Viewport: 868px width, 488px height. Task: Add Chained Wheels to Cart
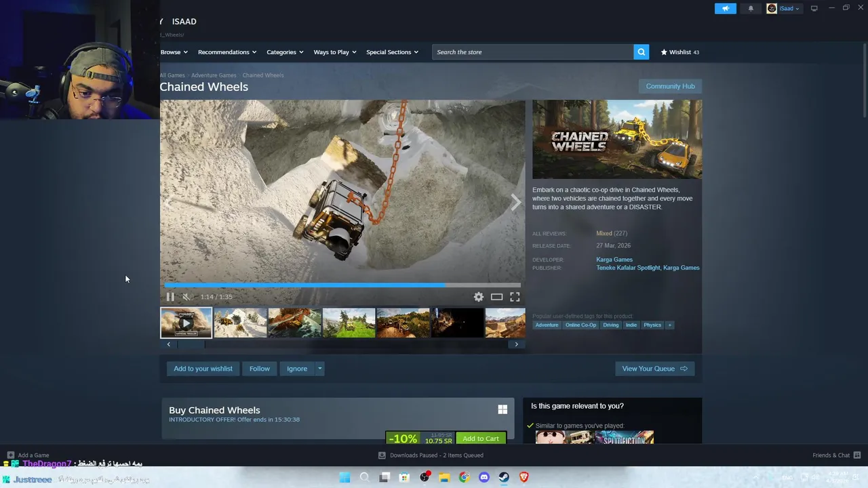(481, 439)
